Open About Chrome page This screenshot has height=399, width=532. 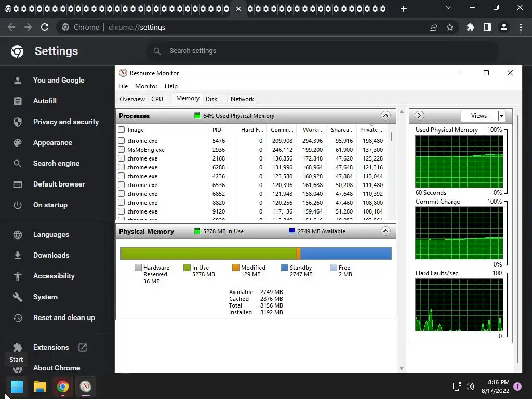tap(57, 368)
